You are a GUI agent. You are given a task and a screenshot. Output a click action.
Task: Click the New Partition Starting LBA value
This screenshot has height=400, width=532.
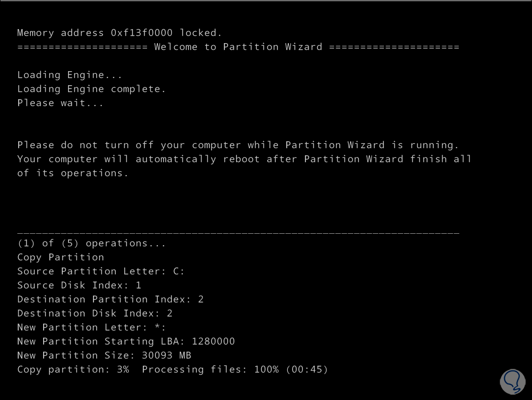213,341
